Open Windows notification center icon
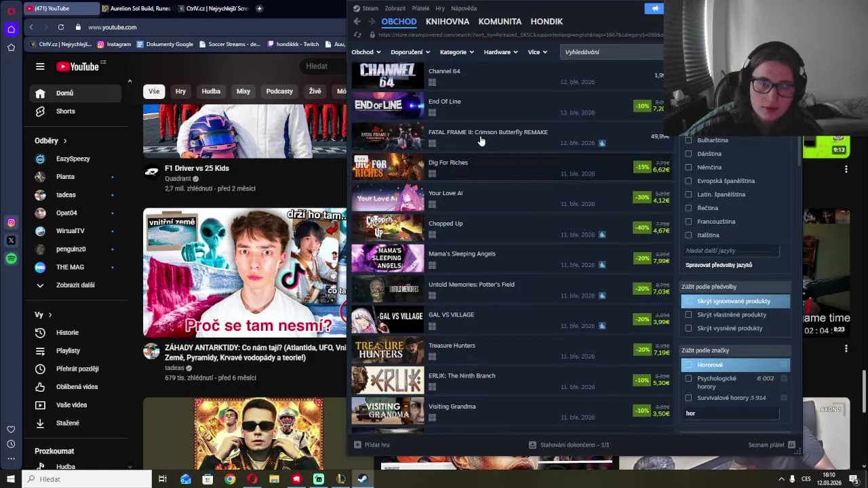Viewport: 868px width, 488px height. pyautogui.click(x=854, y=479)
